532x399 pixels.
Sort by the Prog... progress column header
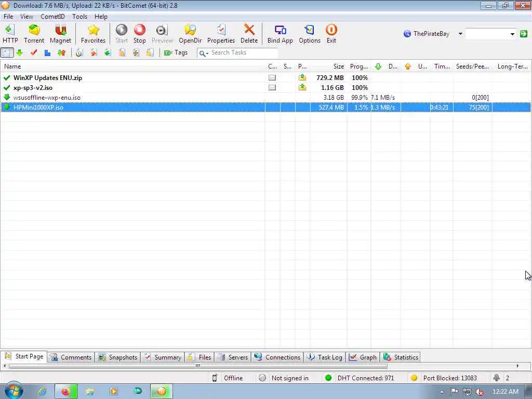(x=359, y=66)
